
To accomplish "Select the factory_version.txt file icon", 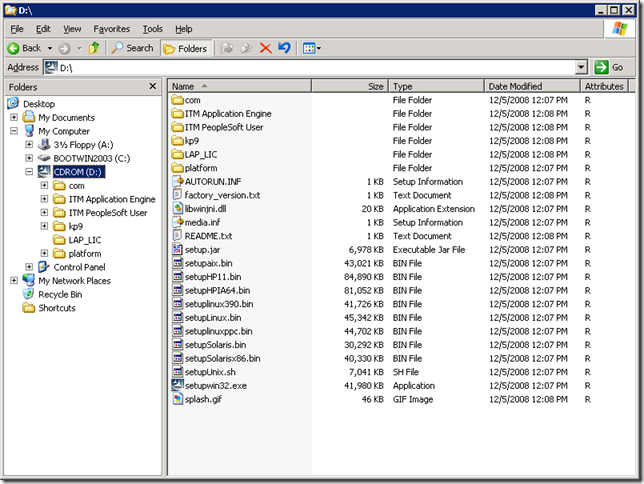I will point(177,195).
